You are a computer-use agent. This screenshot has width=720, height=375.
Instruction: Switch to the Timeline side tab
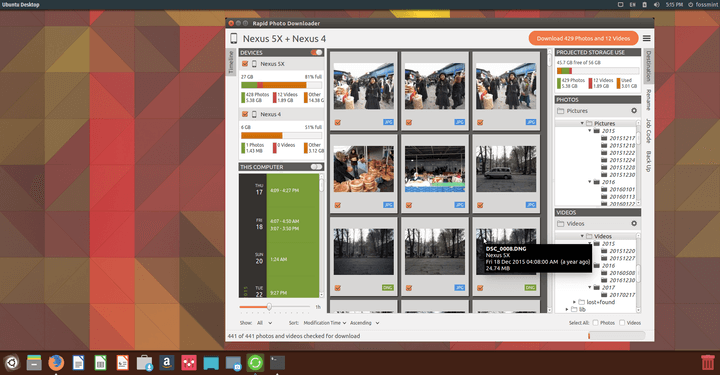pyautogui.click(x=231, y=62)
